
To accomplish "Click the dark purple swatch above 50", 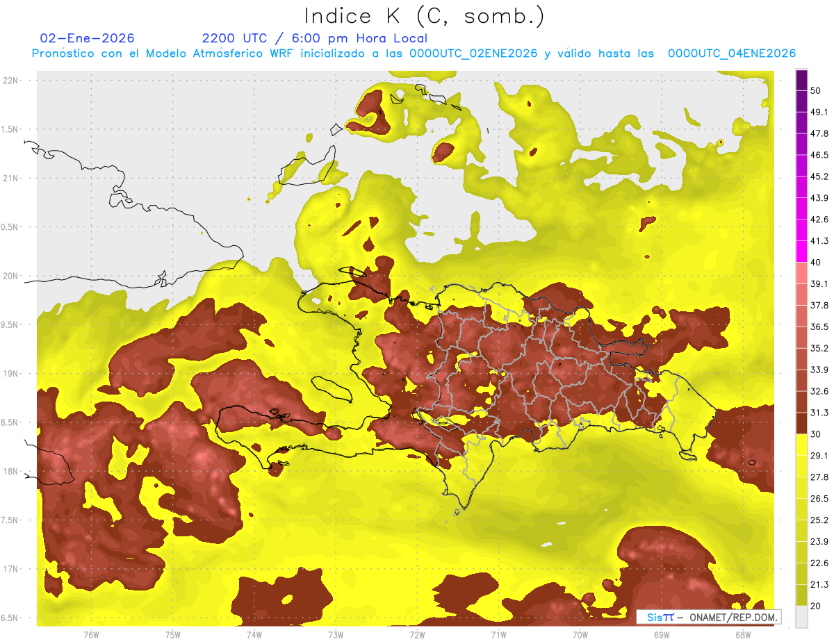I will [x=801, y=80].
